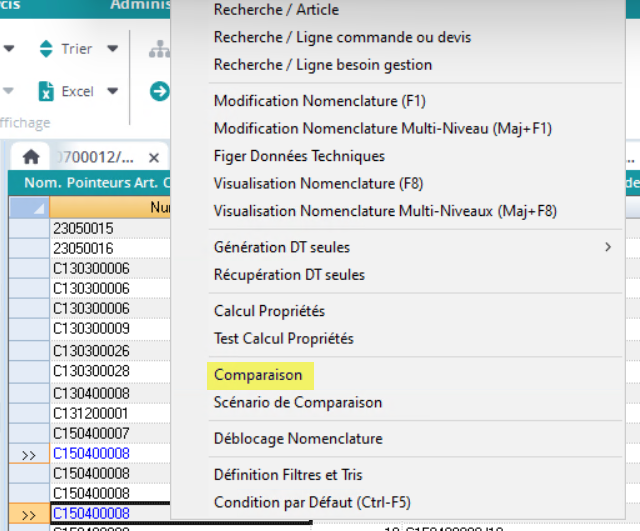Click the hierarchy tree icon in toolbar
This screenshot has height=531, width=640.
click(160, 49)
